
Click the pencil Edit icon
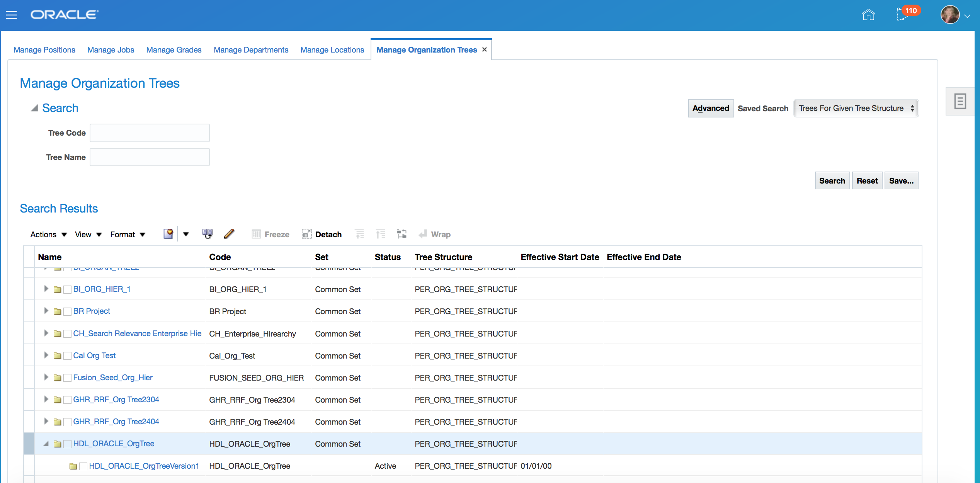229,234
